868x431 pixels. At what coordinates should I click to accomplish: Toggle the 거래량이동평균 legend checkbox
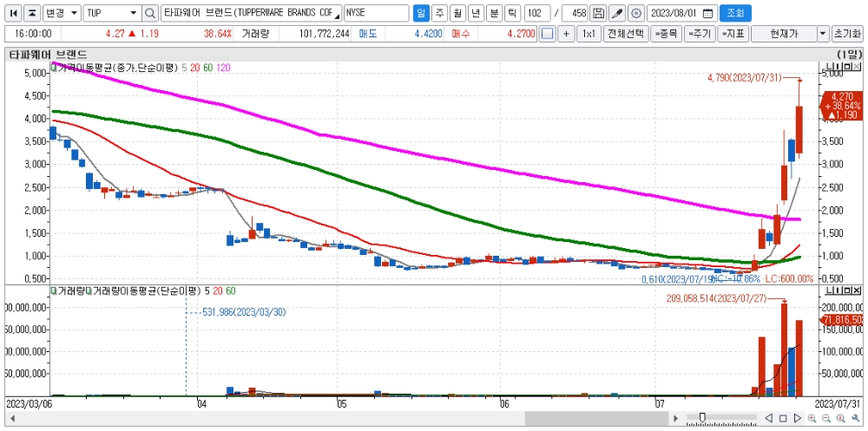88,291
